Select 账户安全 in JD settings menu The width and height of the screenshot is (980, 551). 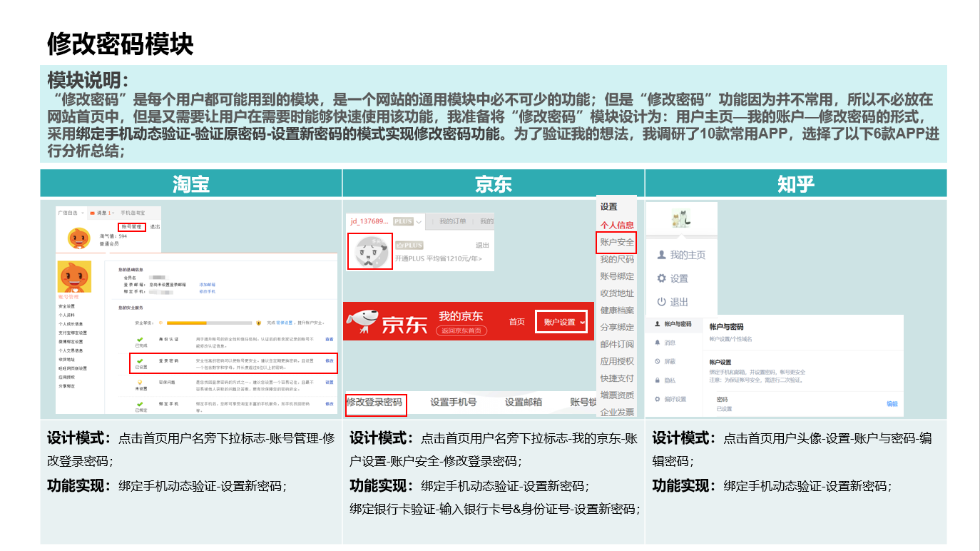[617, 242]
